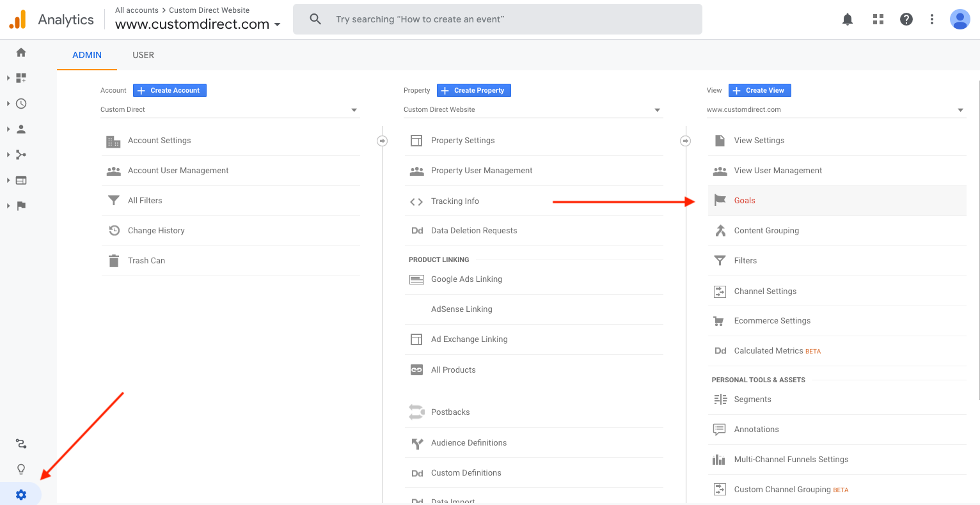The height and width of the screenshot is (505, 980).
Task: Click the Goals flag icon
Action: [720, 200]
